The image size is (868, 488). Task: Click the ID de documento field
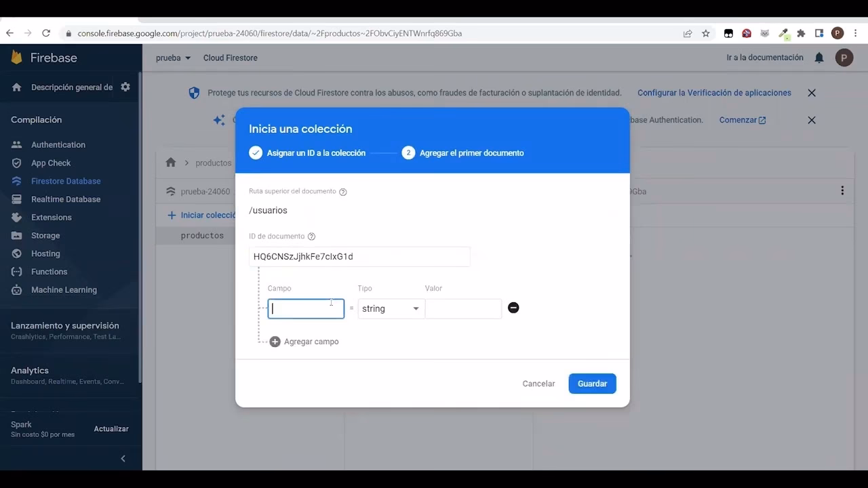click(359, 257)
